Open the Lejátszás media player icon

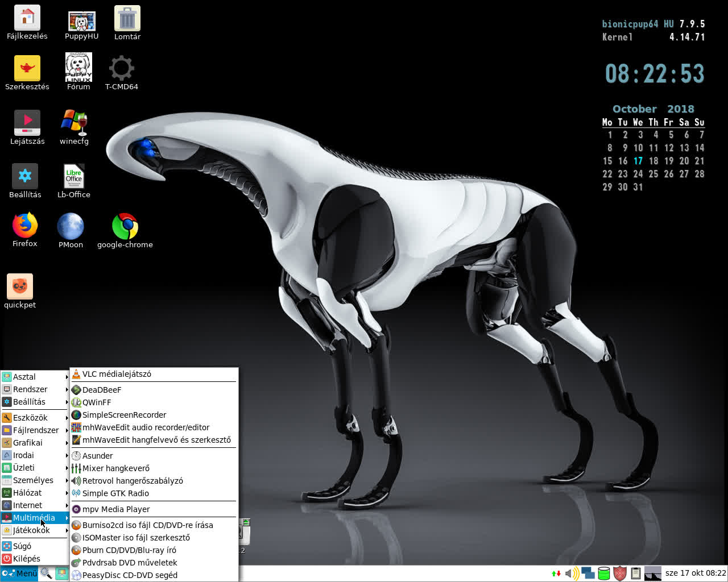[x=27, y=127]
